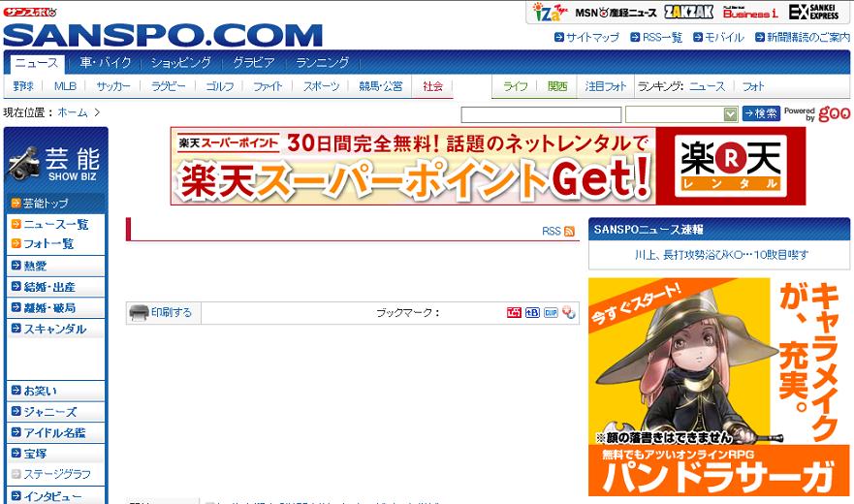Open the MSN Sankei News logo link
The height and width of the screenshot is (504, 854).
click(x=616, y=13)
